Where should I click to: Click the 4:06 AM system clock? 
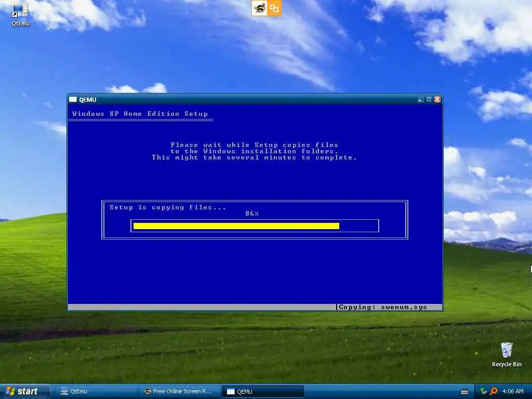513,391
